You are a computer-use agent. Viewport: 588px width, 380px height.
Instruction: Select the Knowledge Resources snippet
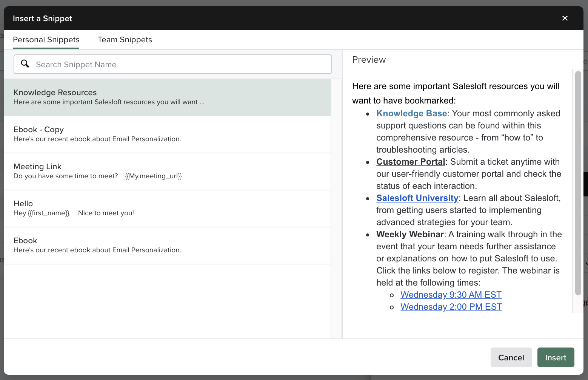167,97
